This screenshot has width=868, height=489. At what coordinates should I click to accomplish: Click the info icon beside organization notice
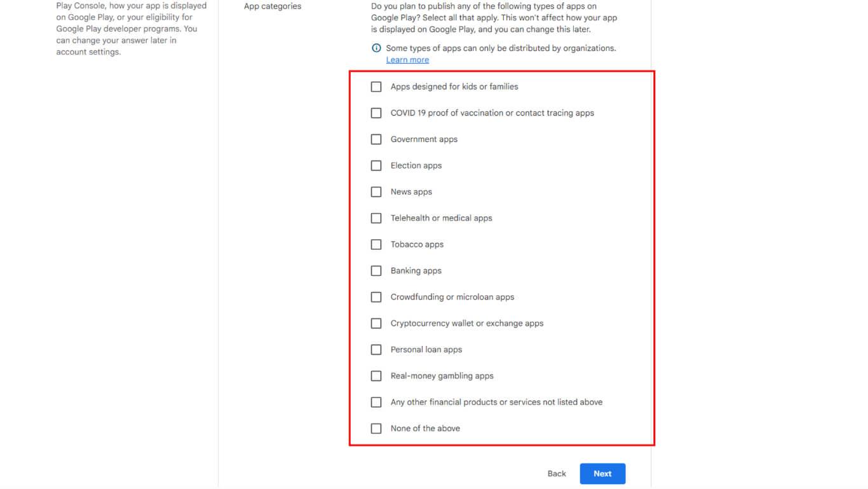click(x=376, y=48)
